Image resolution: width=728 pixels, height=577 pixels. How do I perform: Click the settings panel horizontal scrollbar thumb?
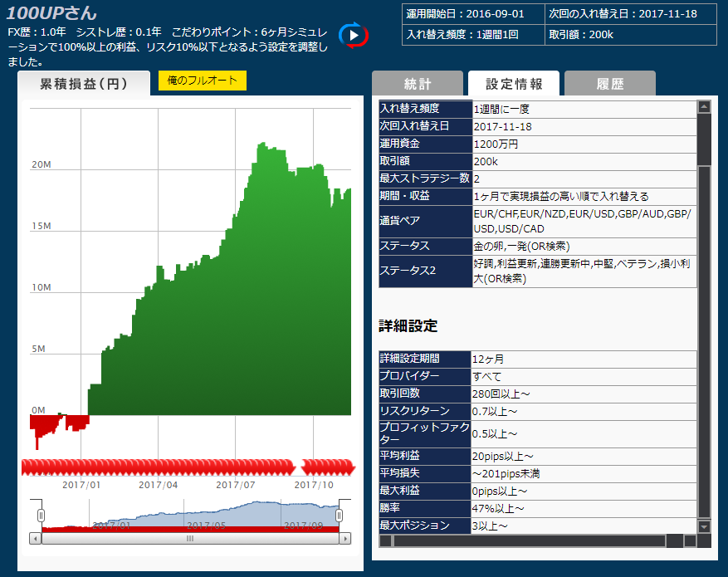(x=530, y=540)
